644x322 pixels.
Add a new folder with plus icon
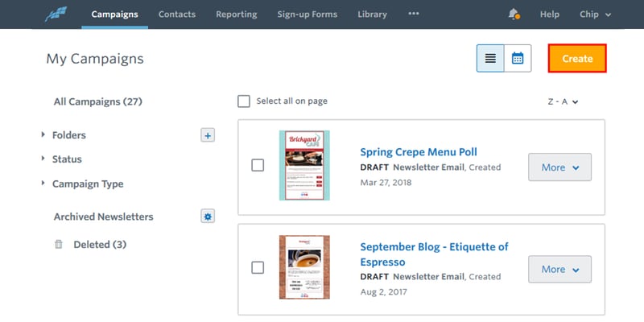[208, 135]
